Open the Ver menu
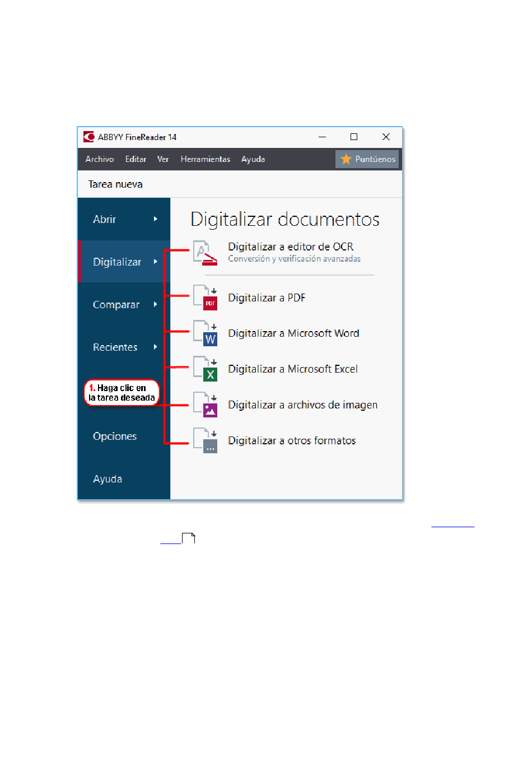This screenshot has height=762, width=532. click(163, 159)
